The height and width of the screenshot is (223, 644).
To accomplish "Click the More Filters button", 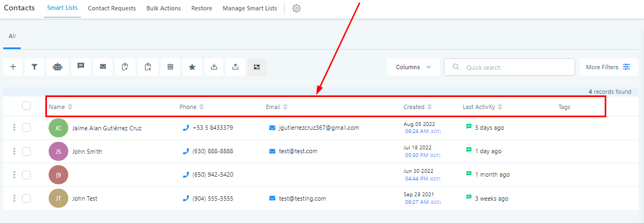I will (x=608, y=67).
